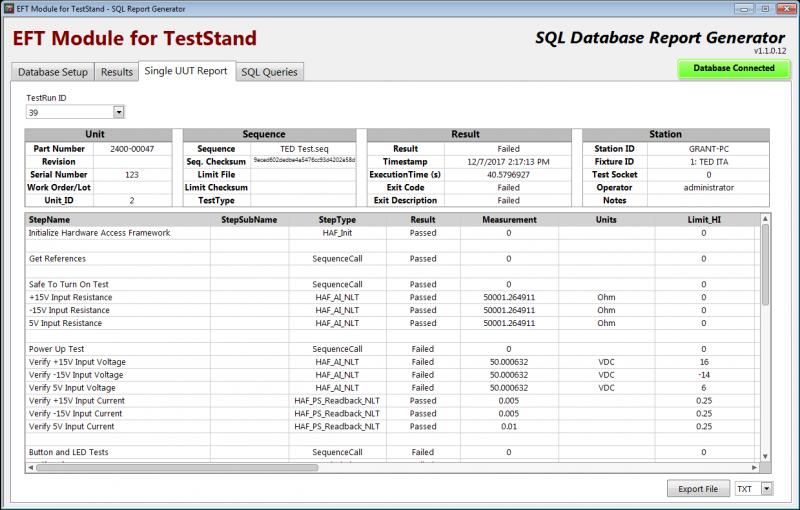
Task: Click Part Number value 2400-00047
Action: 132,149
